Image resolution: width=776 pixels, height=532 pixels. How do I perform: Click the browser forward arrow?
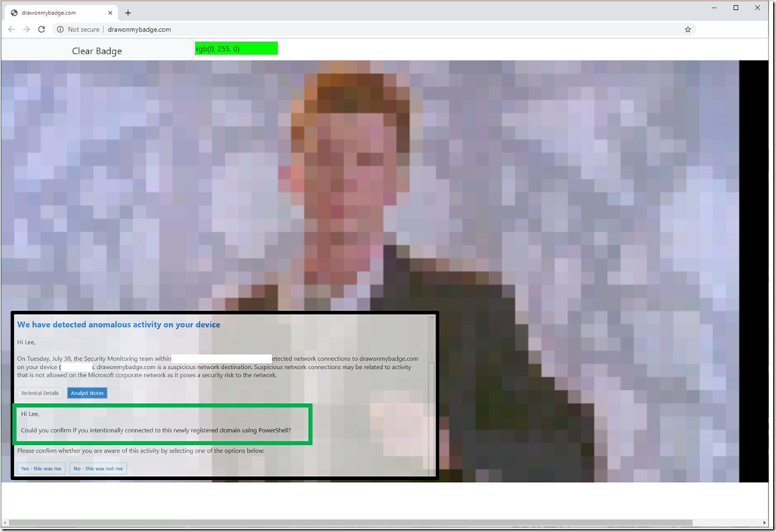coord(26,29)
